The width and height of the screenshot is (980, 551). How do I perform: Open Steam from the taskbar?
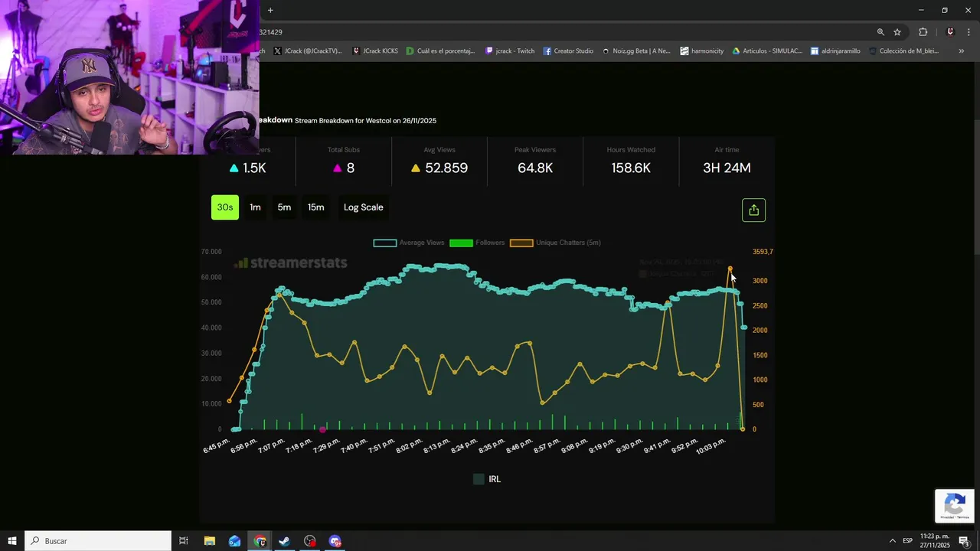coord(284,541)
